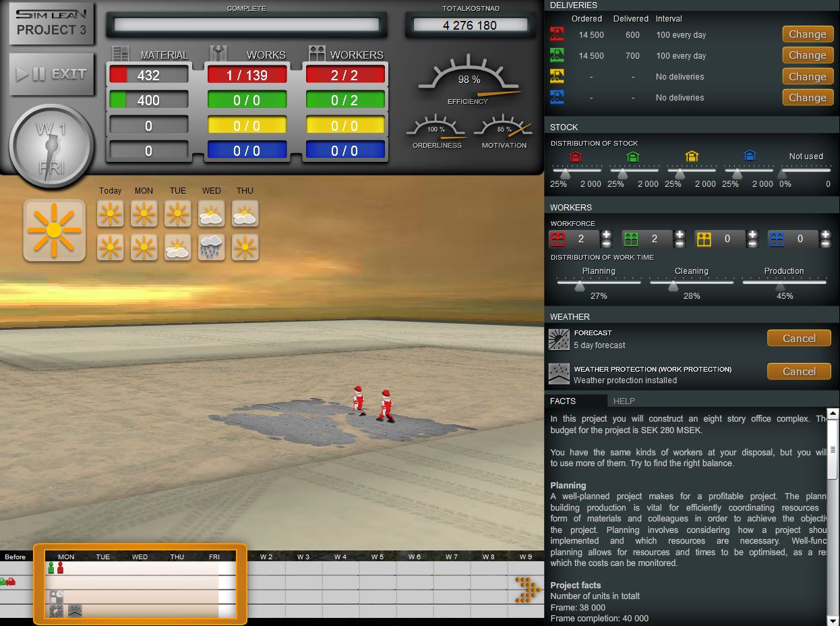Switch to the Help tab
This screenshot has height=626, width=840.
coord(624,401)
